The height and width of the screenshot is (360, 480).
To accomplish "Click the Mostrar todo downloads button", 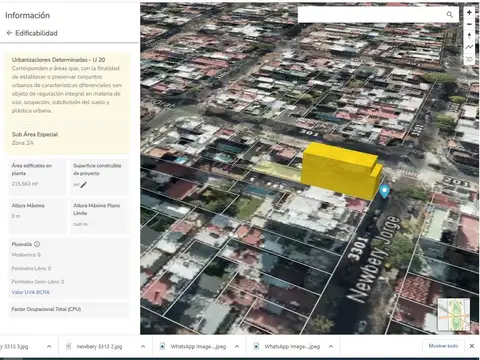I will point(443,346).
